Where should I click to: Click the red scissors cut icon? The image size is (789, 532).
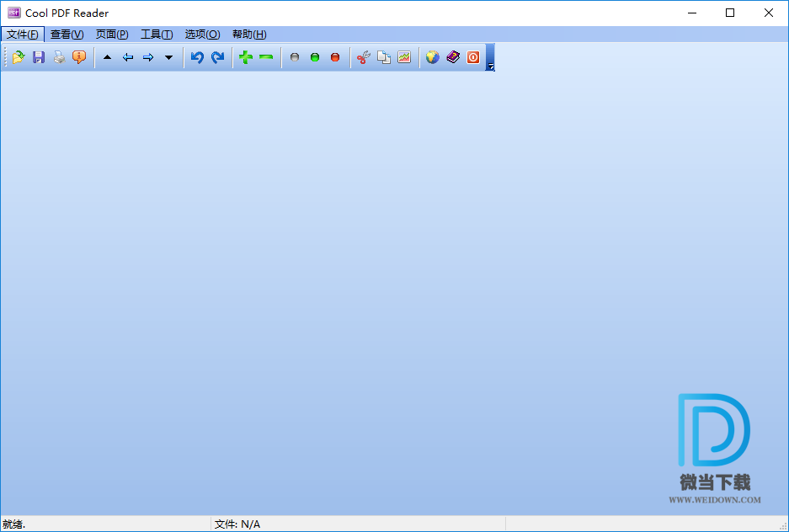click(363, 57)
